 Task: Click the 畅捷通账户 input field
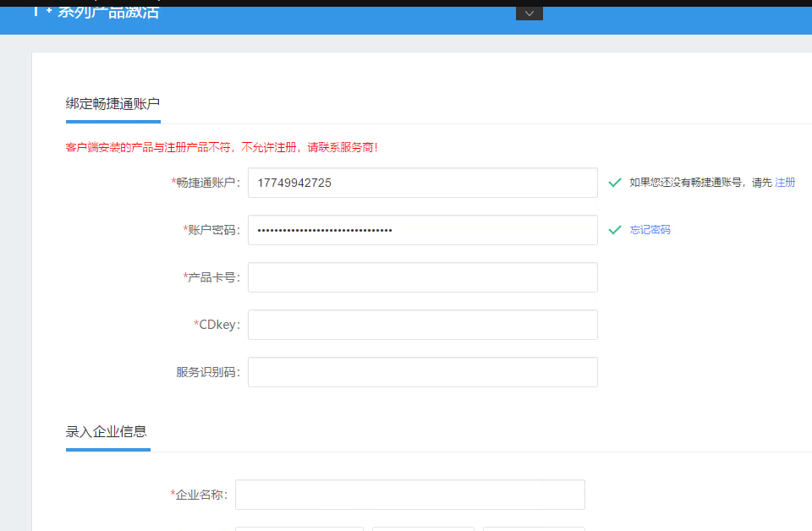(x=423, y=183)
